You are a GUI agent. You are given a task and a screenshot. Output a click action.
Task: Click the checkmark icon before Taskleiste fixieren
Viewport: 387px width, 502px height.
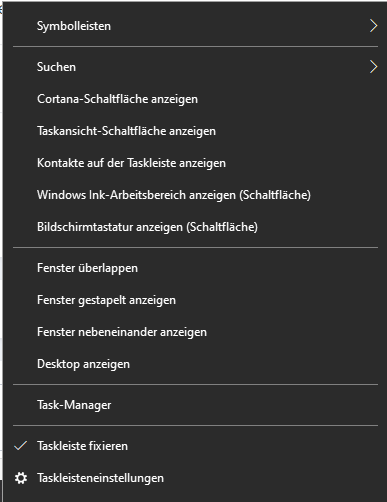[x=21, y=446]
